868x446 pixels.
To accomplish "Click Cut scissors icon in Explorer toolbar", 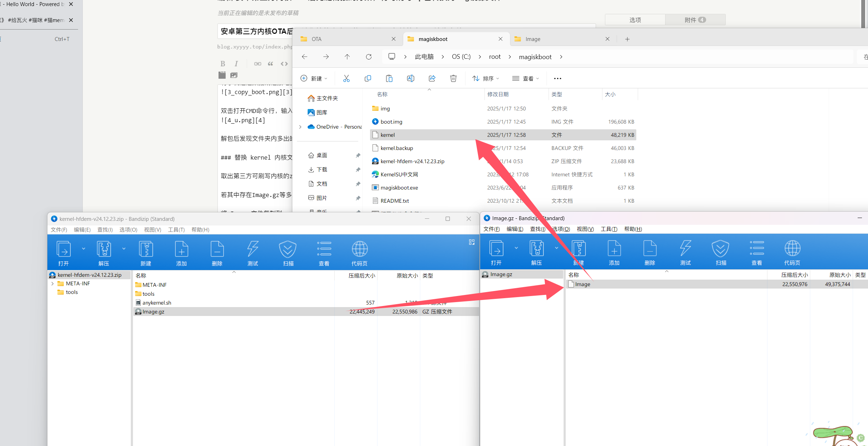I will [346, 78].
